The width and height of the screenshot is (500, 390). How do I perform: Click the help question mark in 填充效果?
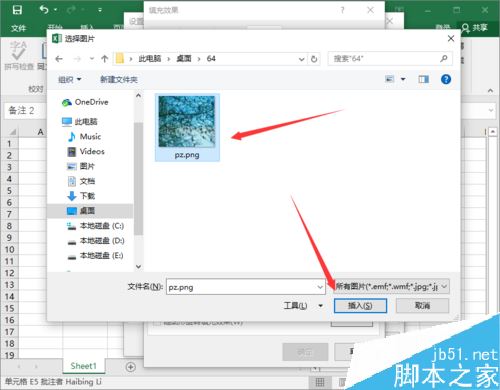[x=342, y=10]
